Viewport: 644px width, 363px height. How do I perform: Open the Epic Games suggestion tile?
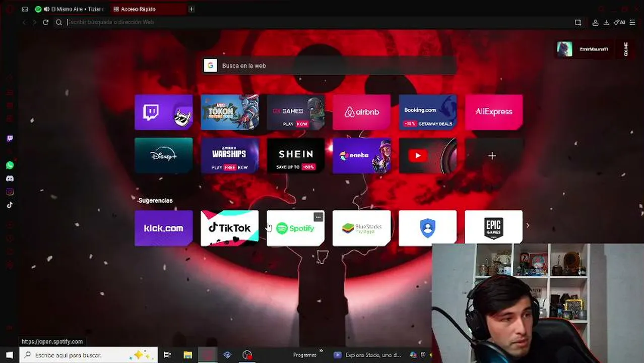click(494, 228)
